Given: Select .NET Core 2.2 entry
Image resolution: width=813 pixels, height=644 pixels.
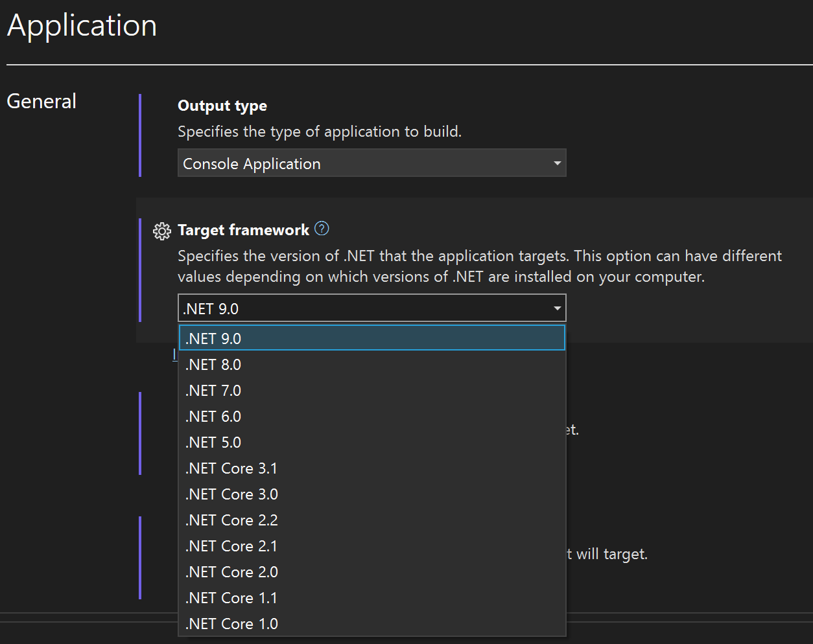Looking at the screenshot, I should (372, 520).
